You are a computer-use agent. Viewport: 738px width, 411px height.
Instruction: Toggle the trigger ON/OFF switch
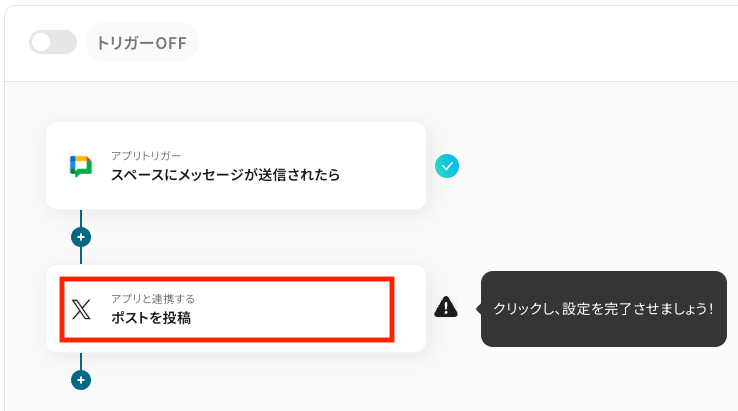[x=53, y=43]
